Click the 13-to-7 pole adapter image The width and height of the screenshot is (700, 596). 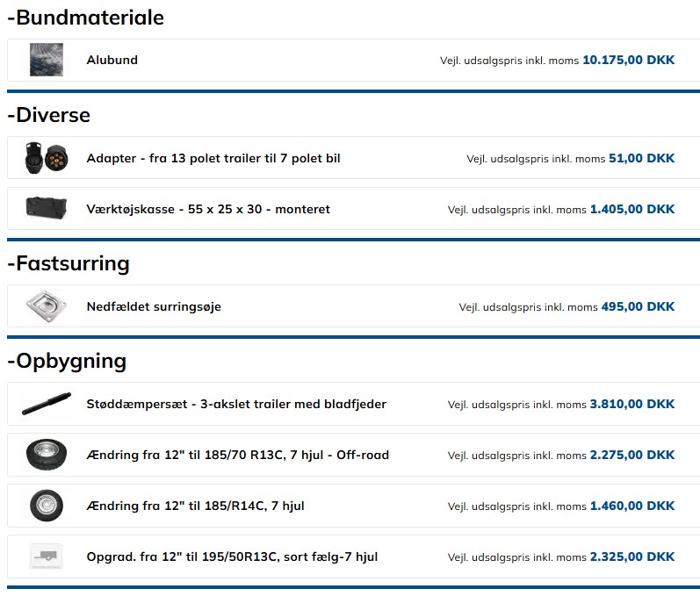pos(46,158)
